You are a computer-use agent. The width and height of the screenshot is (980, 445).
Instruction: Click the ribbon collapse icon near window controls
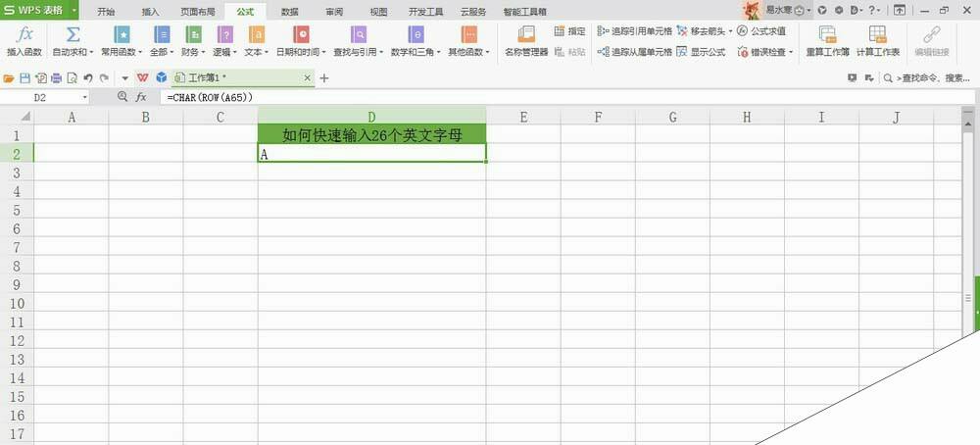[899, 10]
